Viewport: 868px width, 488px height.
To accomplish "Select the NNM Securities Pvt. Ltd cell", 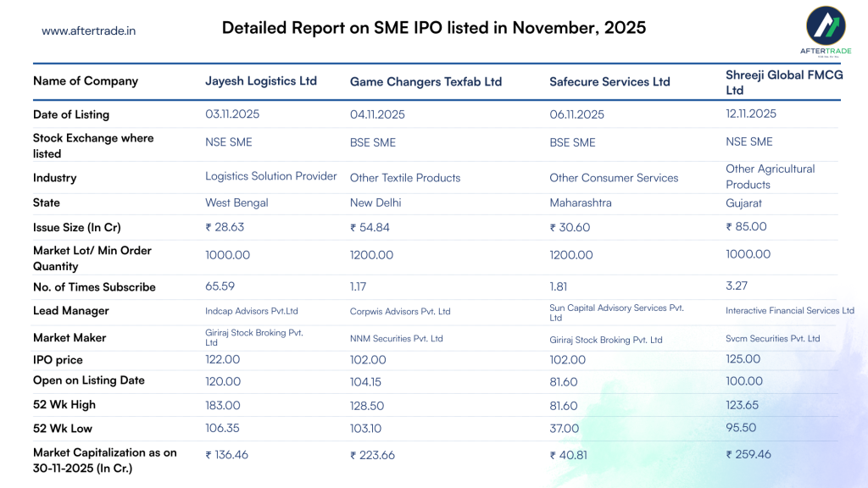I will [x=396, y=338].
